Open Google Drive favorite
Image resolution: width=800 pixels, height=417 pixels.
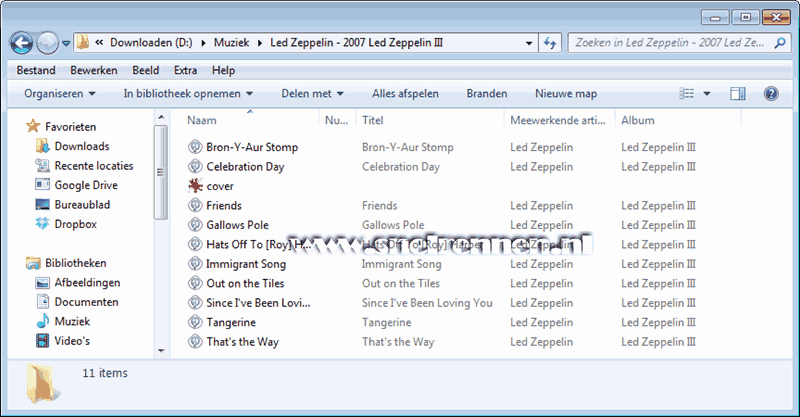(86, 185)
